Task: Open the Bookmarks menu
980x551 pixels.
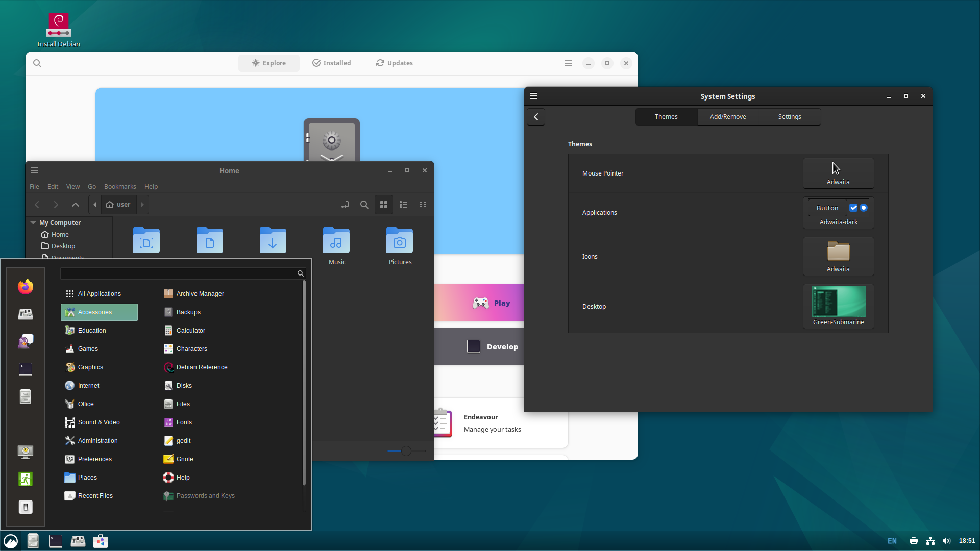Action: tap(120, 187)
